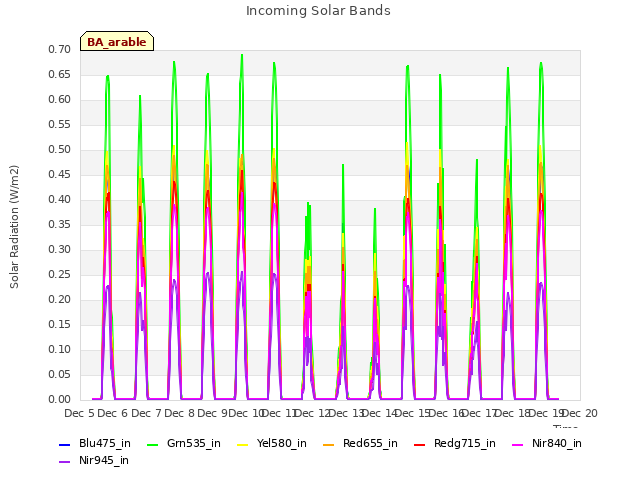
Task: Click the magenta Nir840_in legend swatch
Action: [518, 444]
